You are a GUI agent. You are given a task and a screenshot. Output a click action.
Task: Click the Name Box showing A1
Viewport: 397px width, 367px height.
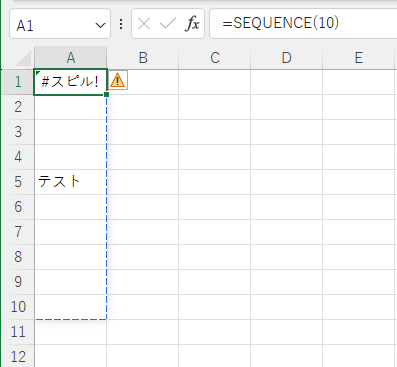tap(60, 24)
